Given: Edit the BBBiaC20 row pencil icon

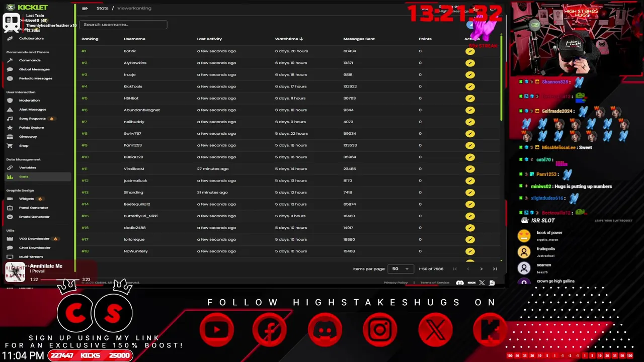Looking at the screenshot, I should click(x=470, y=157).
